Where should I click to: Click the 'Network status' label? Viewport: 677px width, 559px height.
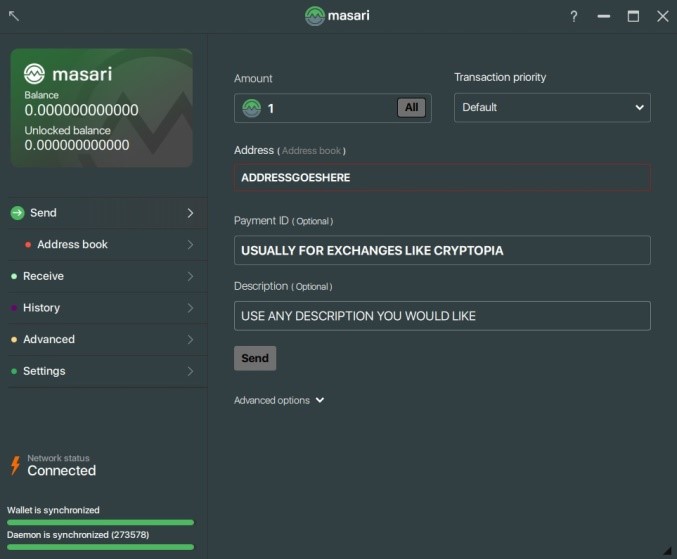(x=58, y=458)
